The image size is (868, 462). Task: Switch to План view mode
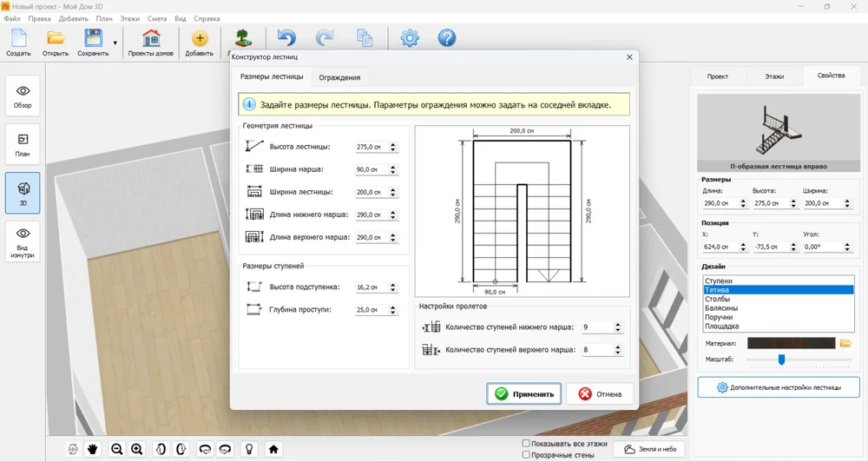pos(23,144)
